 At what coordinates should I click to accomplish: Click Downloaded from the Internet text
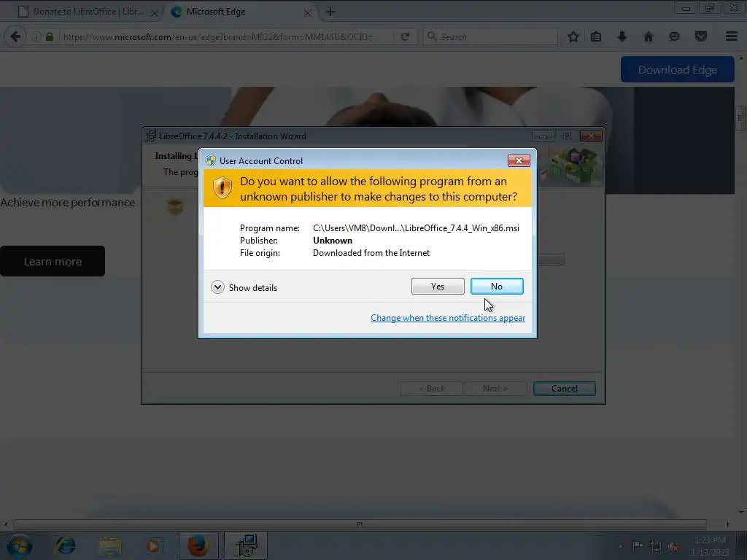tap(371, 253)
